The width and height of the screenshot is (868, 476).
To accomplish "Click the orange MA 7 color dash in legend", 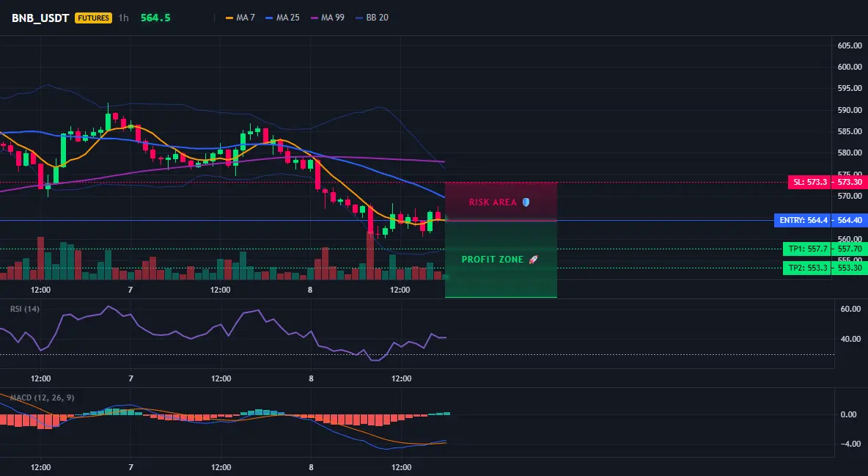I will click(x=229, y=18).
